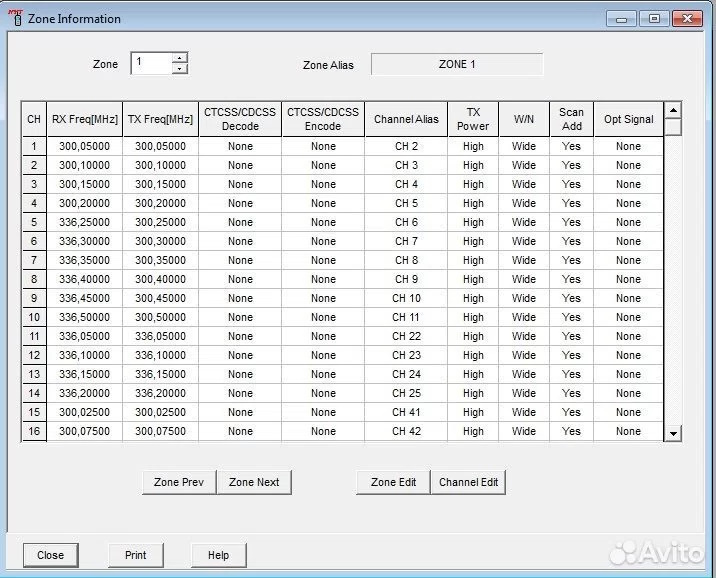Click TX Power High in channel 3 row
716x578 pixels.
(473, 184)
